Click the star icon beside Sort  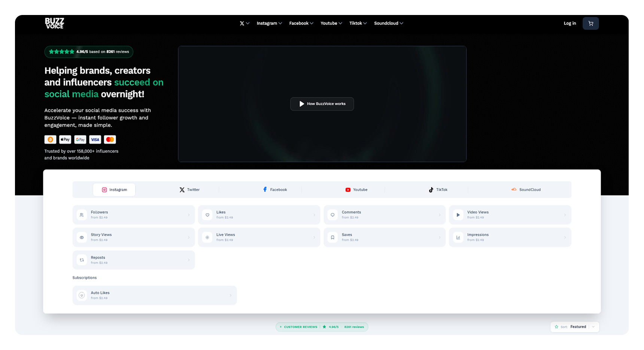point(556,327)
